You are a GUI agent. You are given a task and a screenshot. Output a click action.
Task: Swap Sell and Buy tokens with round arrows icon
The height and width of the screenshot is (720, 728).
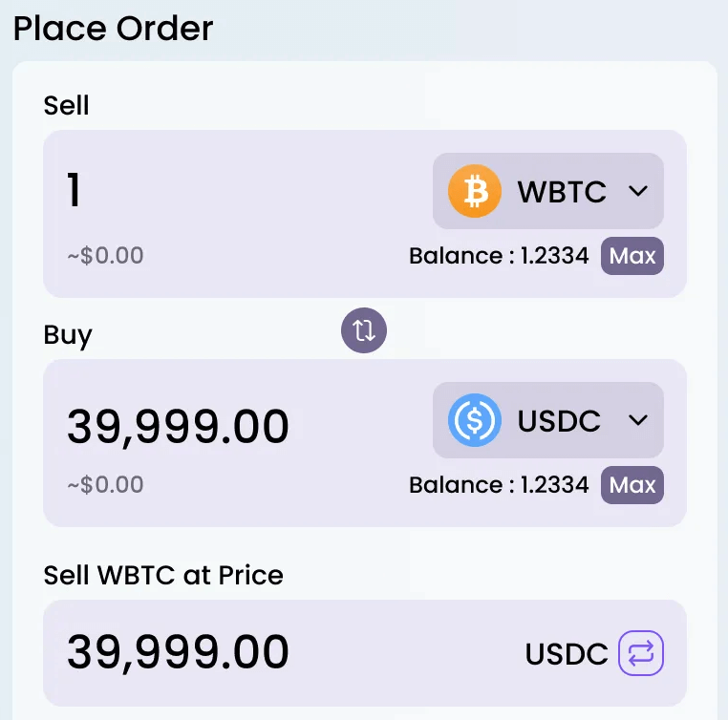coord(364,331)
